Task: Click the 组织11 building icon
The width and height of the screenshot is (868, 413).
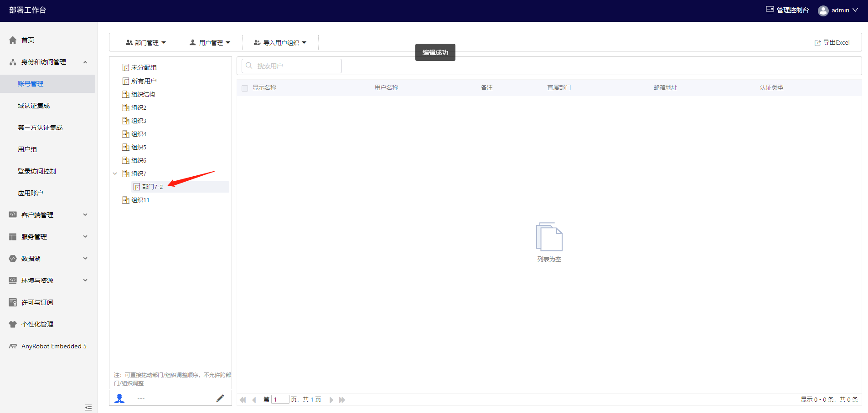Action: click(126, 200)
